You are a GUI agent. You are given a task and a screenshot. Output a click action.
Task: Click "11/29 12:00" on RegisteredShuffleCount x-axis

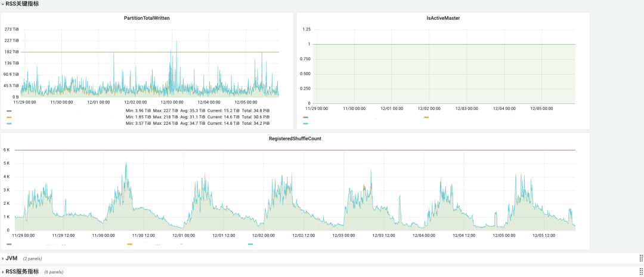[x=63, y=236]
